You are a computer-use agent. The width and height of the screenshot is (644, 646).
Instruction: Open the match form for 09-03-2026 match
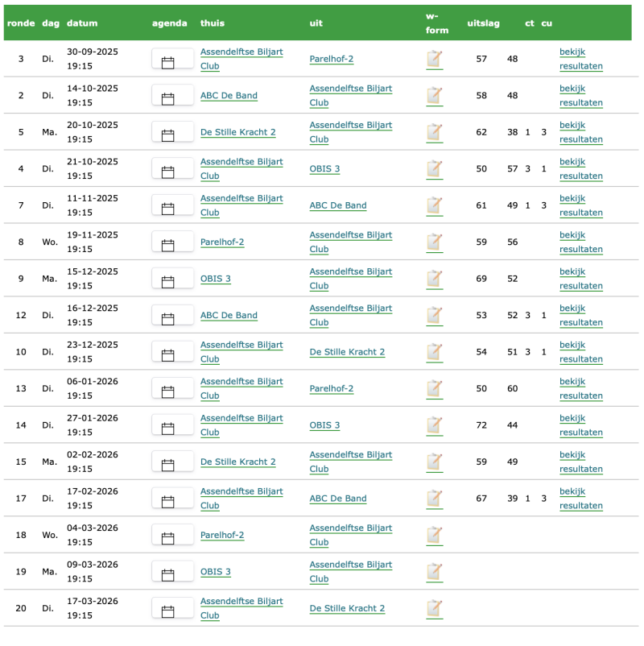[x=434, y=573]
